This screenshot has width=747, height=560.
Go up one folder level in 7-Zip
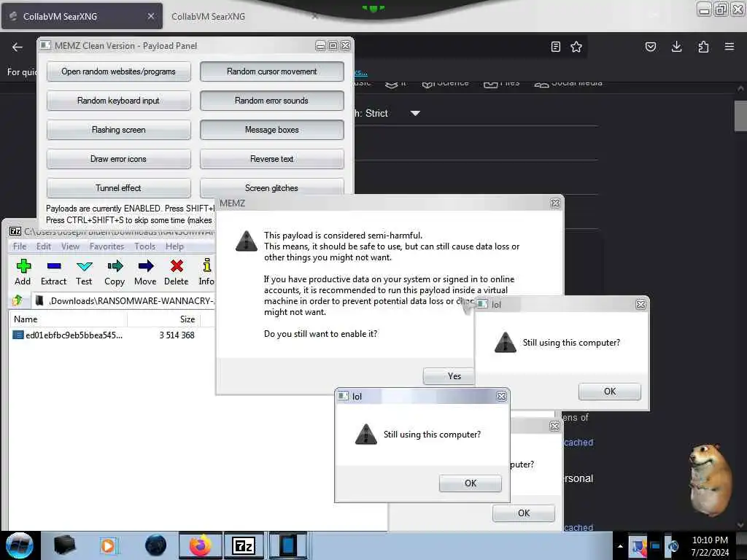(x=18, y=300)
